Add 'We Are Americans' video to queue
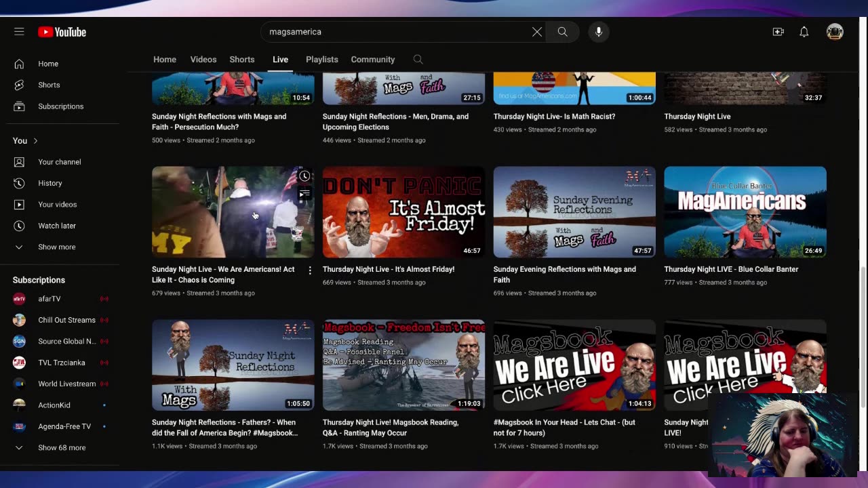The image size is (868, 488). click(x=304, y=194)
